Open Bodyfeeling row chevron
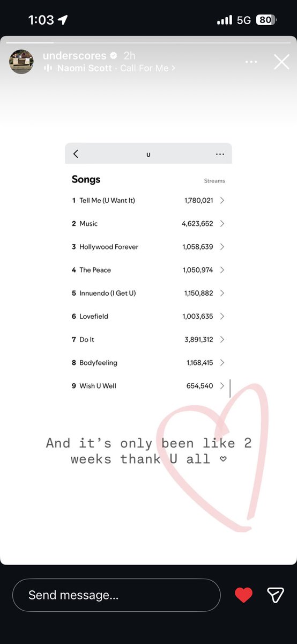The width and height of the screenshot is (297, 644). [222, 363]
